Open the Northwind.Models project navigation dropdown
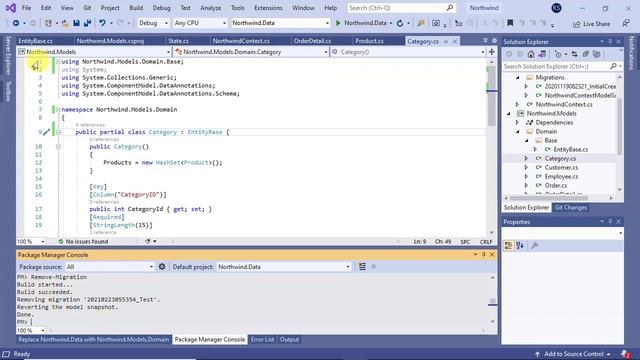The height and width of the screenshot is (360, 640). [93, 52]
